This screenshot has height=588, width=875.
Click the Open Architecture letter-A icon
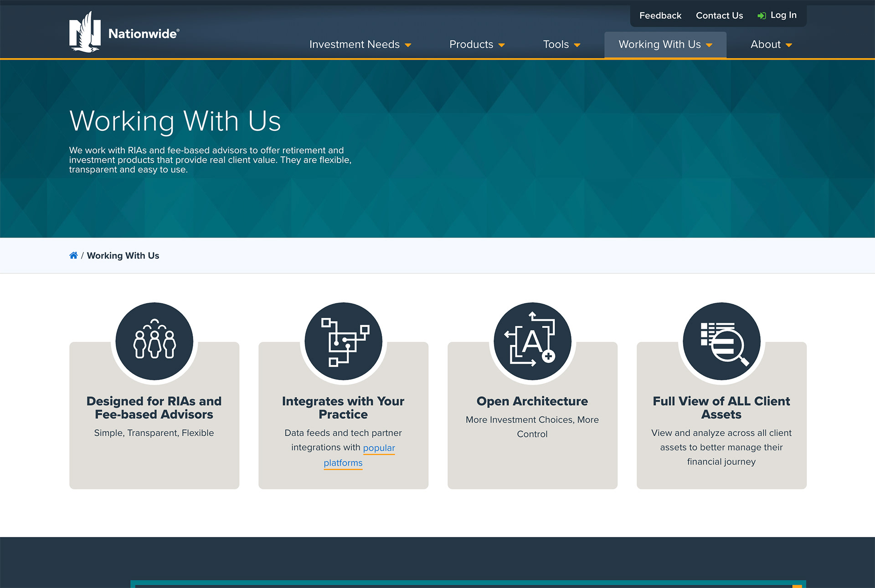[x=532, y=341]
